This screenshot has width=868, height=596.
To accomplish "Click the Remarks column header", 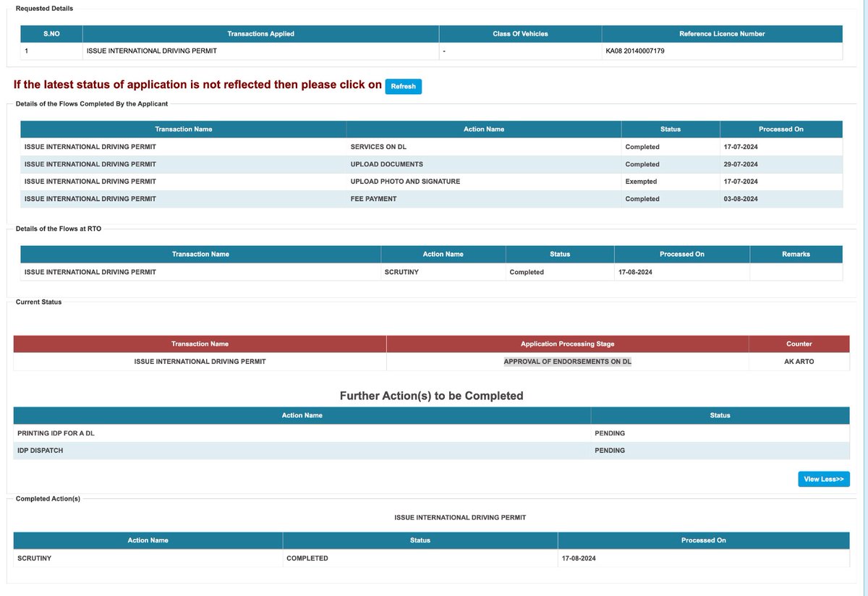I will 796,255.
